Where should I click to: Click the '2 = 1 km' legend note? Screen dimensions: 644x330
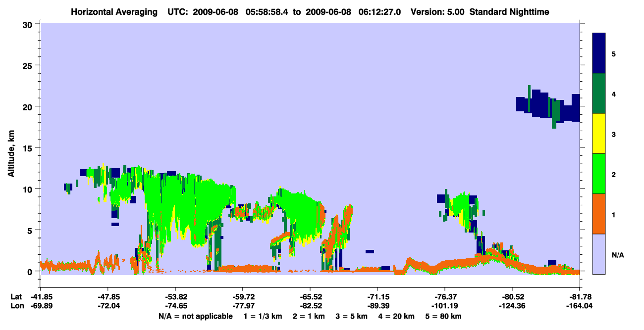309,316
